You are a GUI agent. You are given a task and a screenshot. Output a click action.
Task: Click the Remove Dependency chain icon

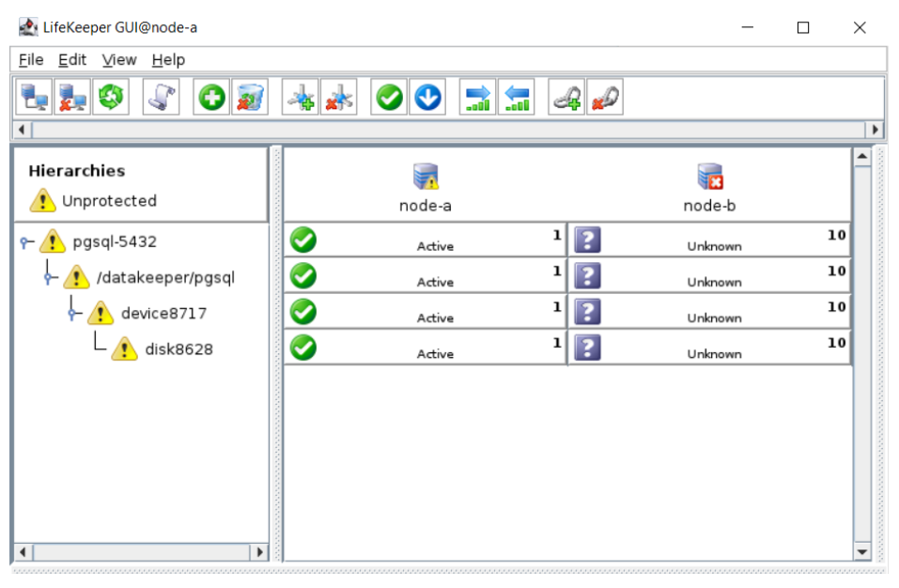606,97
